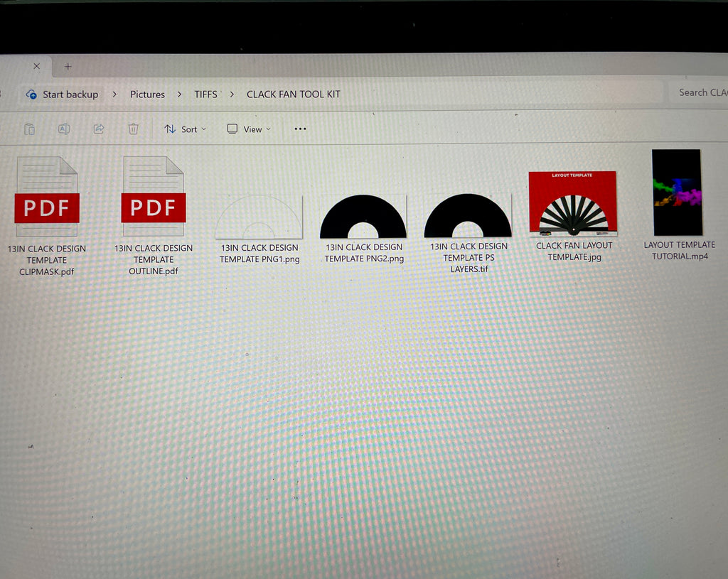
Task: Open the See more ellipsis menu
Action: click(x=299, y=129)
